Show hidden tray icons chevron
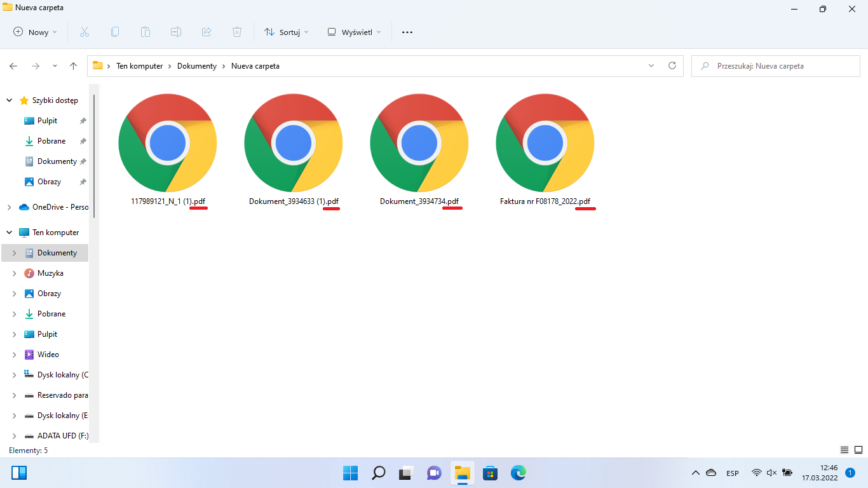868x488 pixels. 696,473
